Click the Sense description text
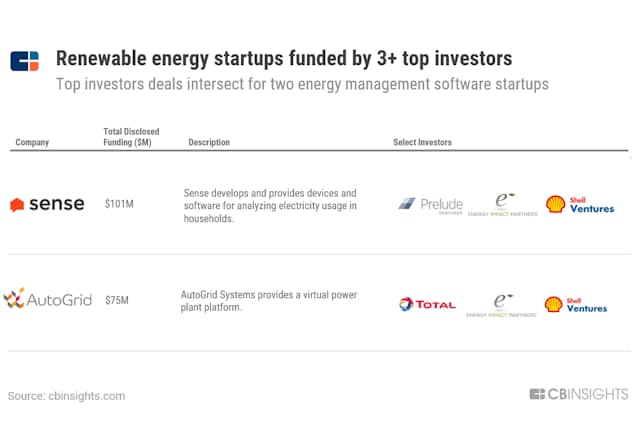 [x=270, y=206]
